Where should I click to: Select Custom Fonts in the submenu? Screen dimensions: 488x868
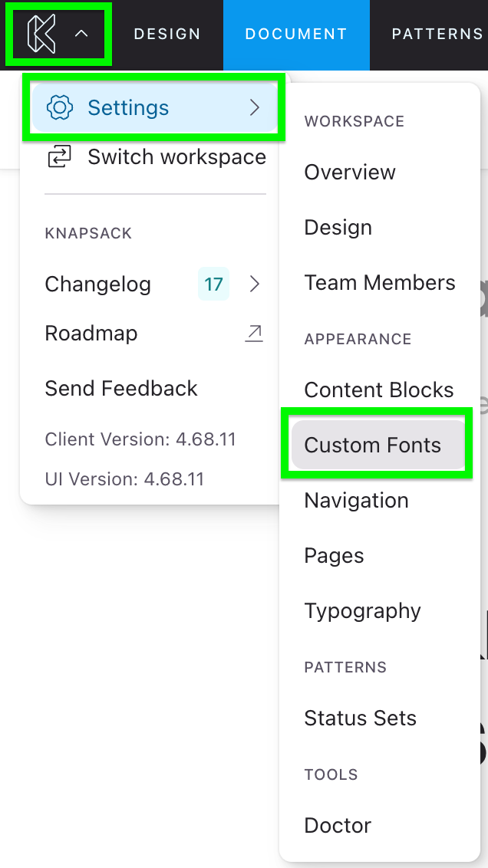click(378, 445)
